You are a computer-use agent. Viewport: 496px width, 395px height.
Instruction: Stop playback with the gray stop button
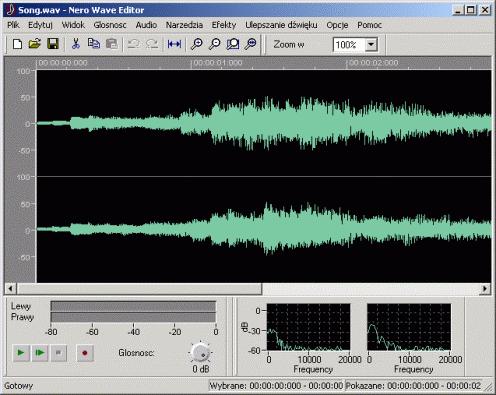pos(59,353)
